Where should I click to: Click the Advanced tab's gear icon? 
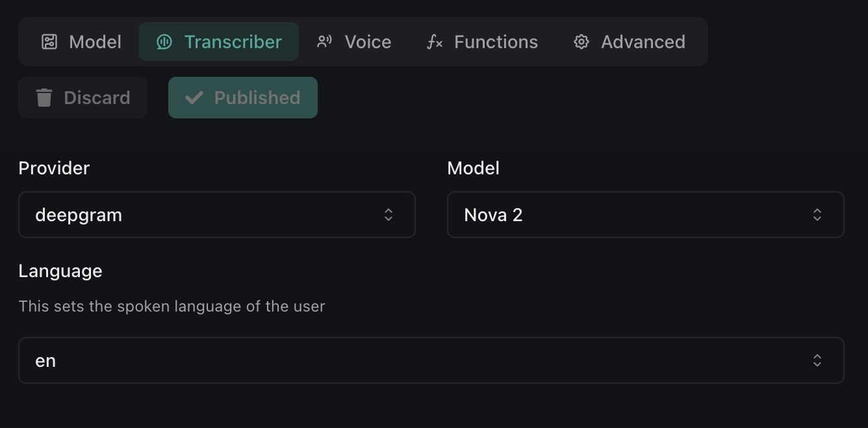pyautogui.click(x=581, y=42)
